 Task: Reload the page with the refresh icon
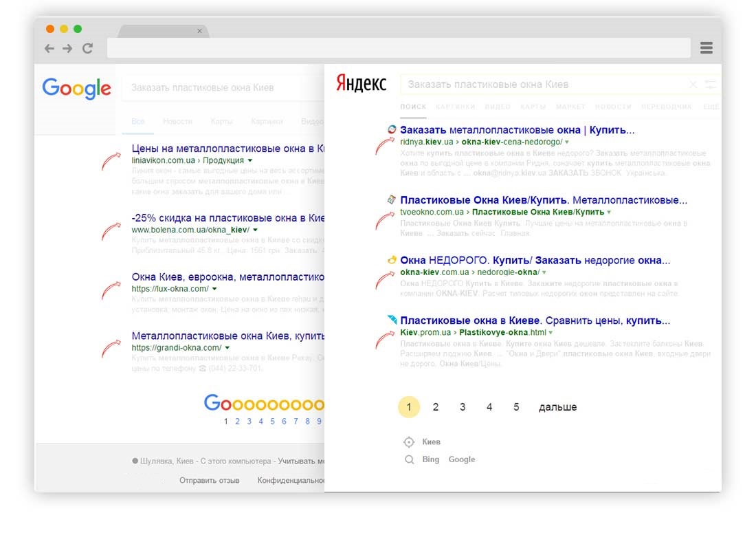pos(87,48)
